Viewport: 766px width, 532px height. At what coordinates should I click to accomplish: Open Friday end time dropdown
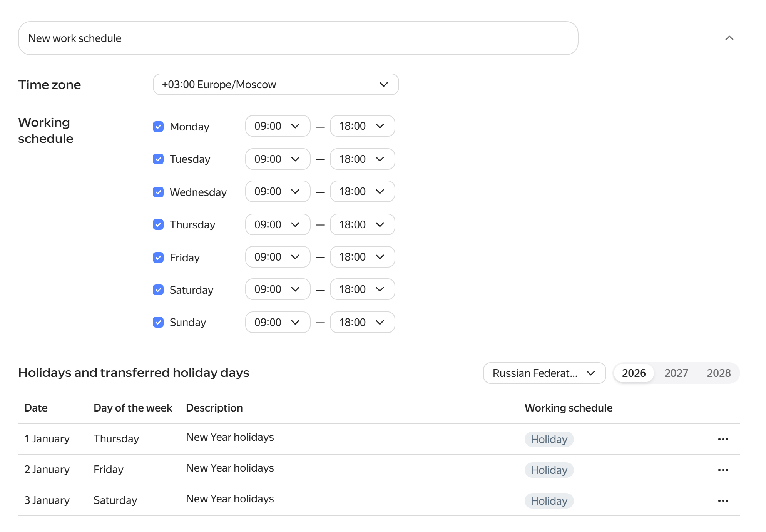pos(362,257)
